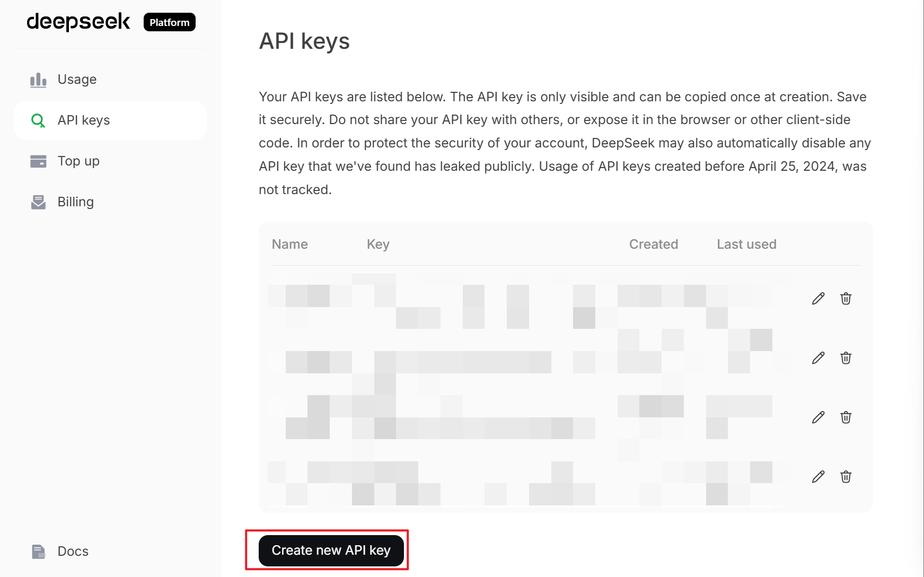The height and width of the screenshot is (577, 924).
Task: Open the Usage page in sidebar
Action: tap(110, 80)
